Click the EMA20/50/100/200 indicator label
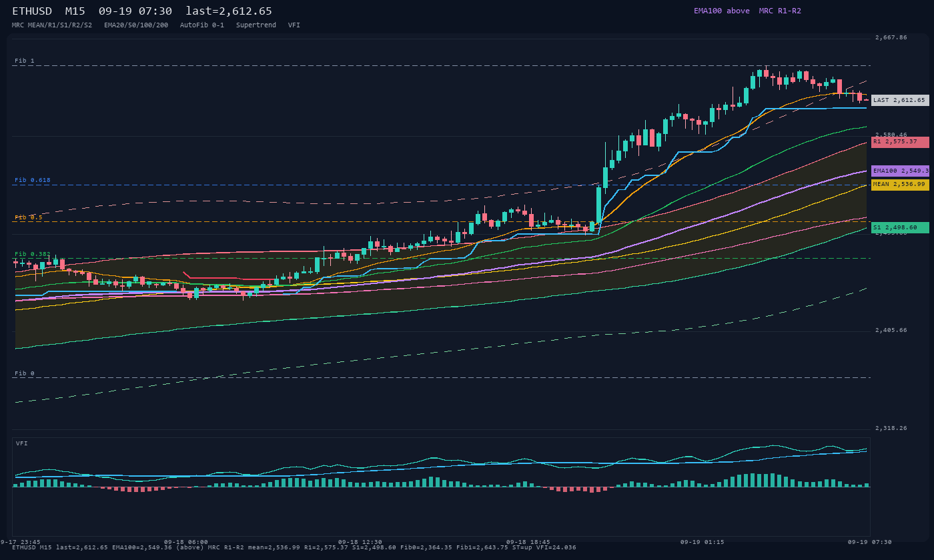Image resolution: width=934 pixels, height=560 pixels. (x=136, y=25)
